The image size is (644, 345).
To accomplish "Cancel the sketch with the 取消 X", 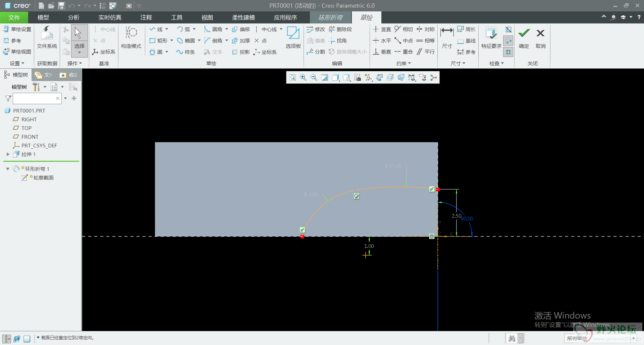I will (540, 38).
